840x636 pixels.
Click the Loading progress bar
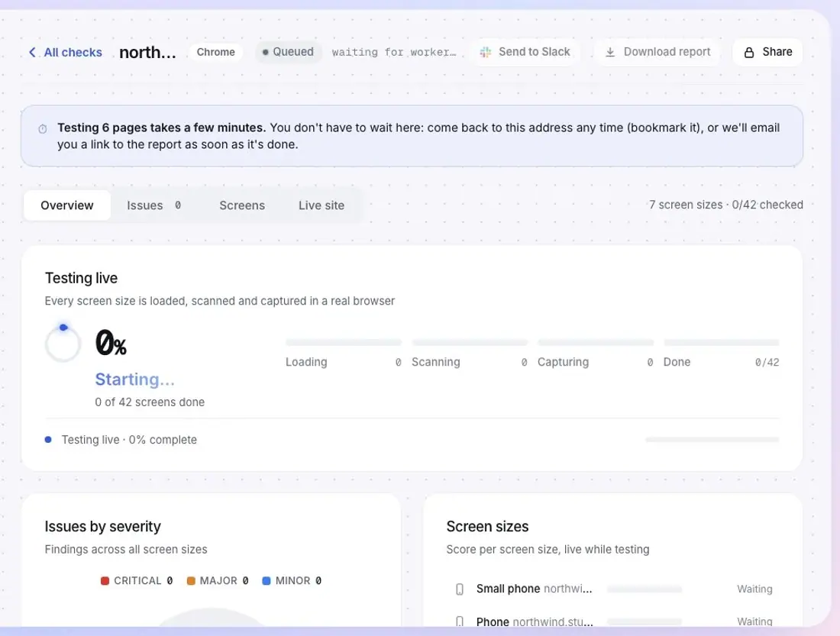344,342
